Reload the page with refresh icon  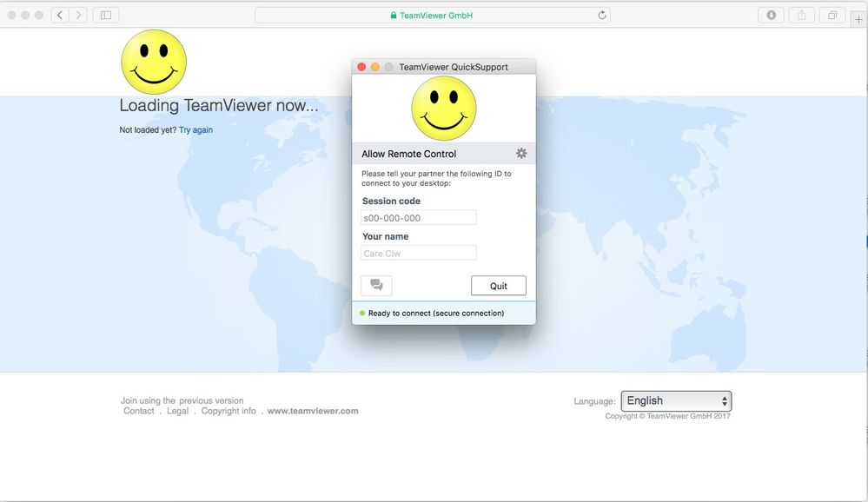click(x=602, y=15)
